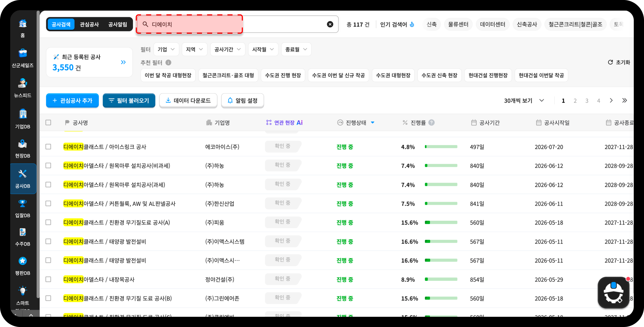Click the 공사기간 column calendar header

485,123
